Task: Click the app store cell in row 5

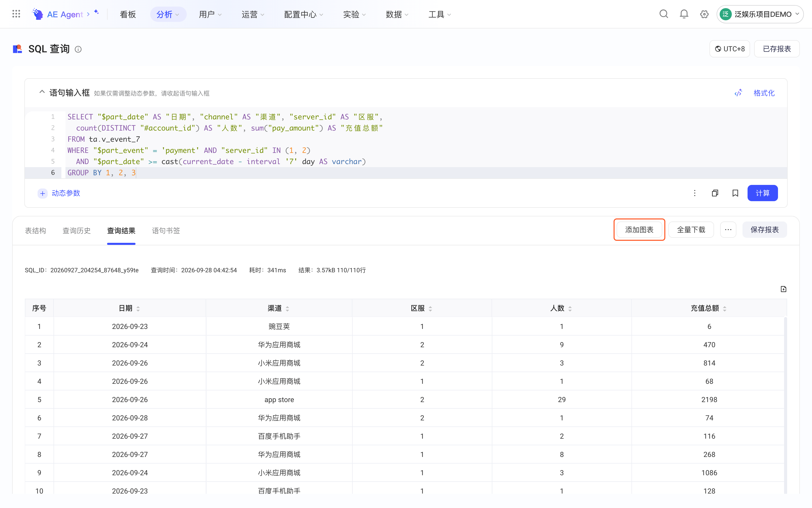Action: coord(279,400)
